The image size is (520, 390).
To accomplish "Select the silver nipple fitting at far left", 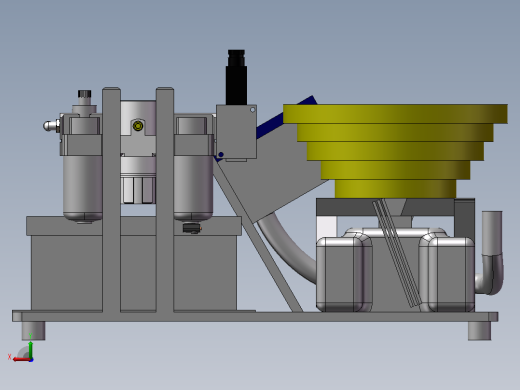I will point(52,126).
